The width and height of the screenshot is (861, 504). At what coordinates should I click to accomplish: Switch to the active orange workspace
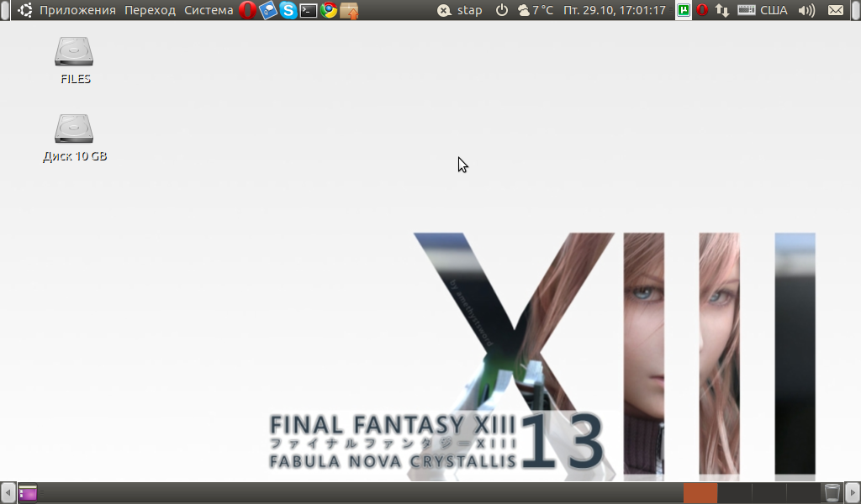pyautogui.click(x=700, y=493)
